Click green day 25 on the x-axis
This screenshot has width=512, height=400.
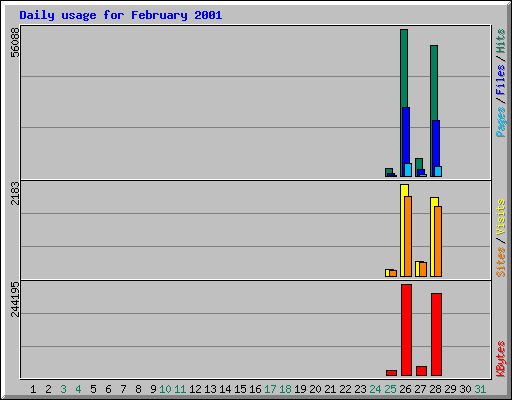coord(390,389)
